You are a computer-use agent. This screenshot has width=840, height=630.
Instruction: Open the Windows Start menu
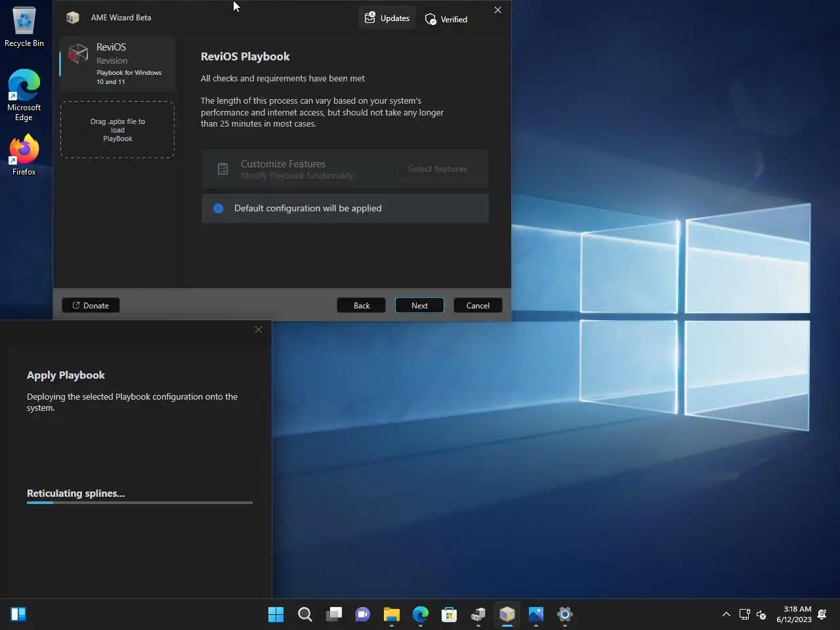point(276,614)
